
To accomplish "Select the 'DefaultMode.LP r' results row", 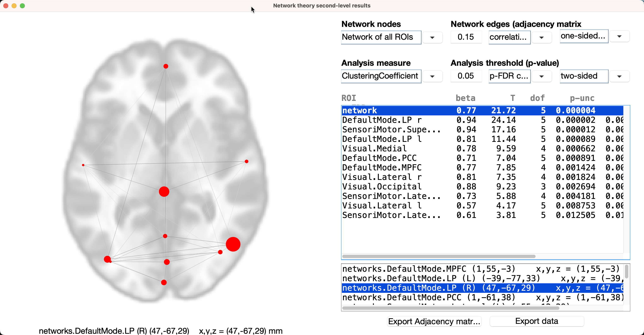I will pos(483,120).
